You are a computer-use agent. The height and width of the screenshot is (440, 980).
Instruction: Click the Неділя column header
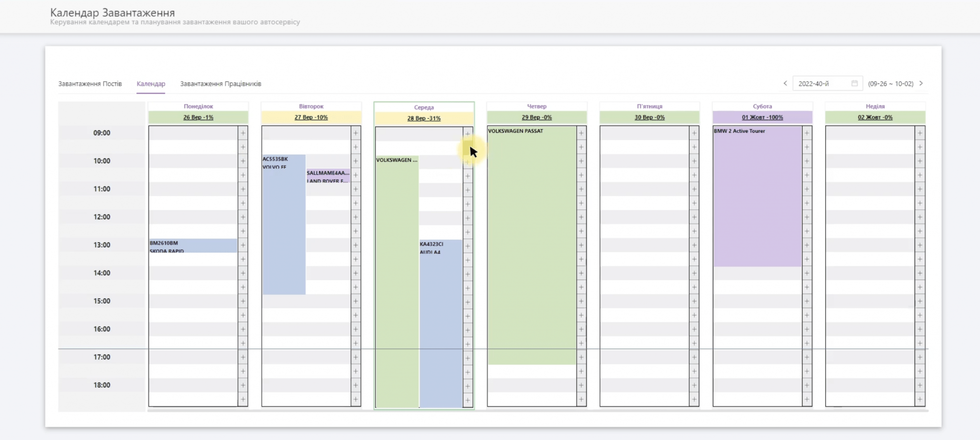pos(875,106)
